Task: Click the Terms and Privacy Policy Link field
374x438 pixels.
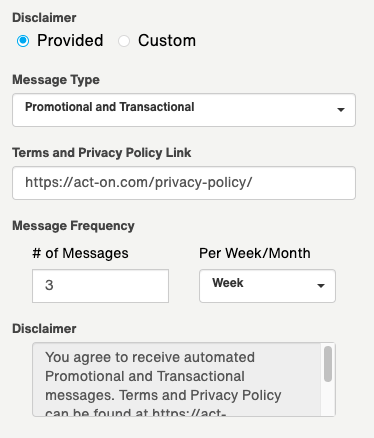Action: coord(184,183)
